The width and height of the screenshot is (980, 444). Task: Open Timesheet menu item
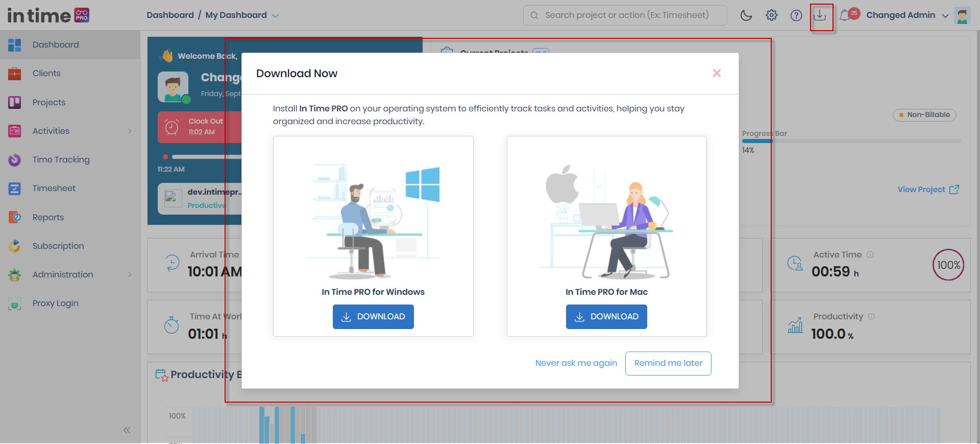pos(70,189)
